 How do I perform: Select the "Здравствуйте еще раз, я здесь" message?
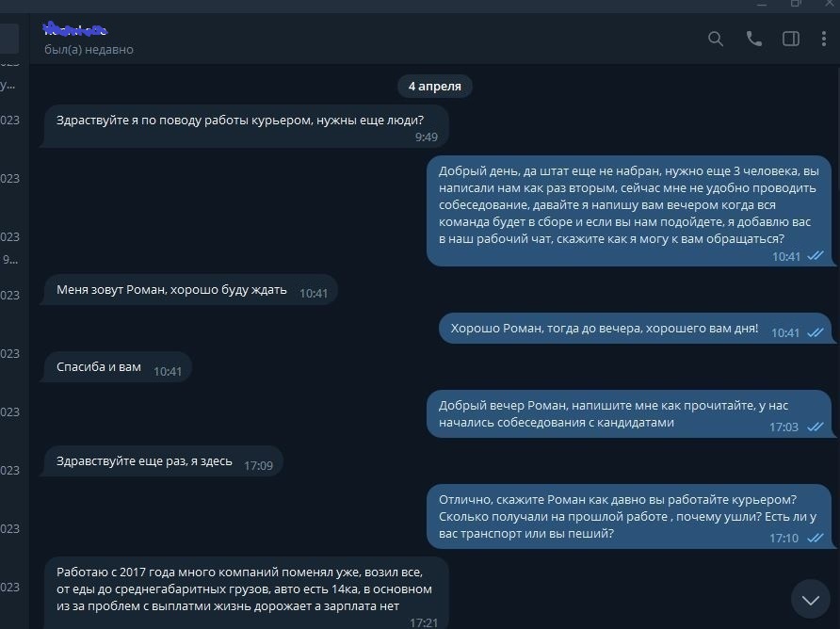point(162,462)
